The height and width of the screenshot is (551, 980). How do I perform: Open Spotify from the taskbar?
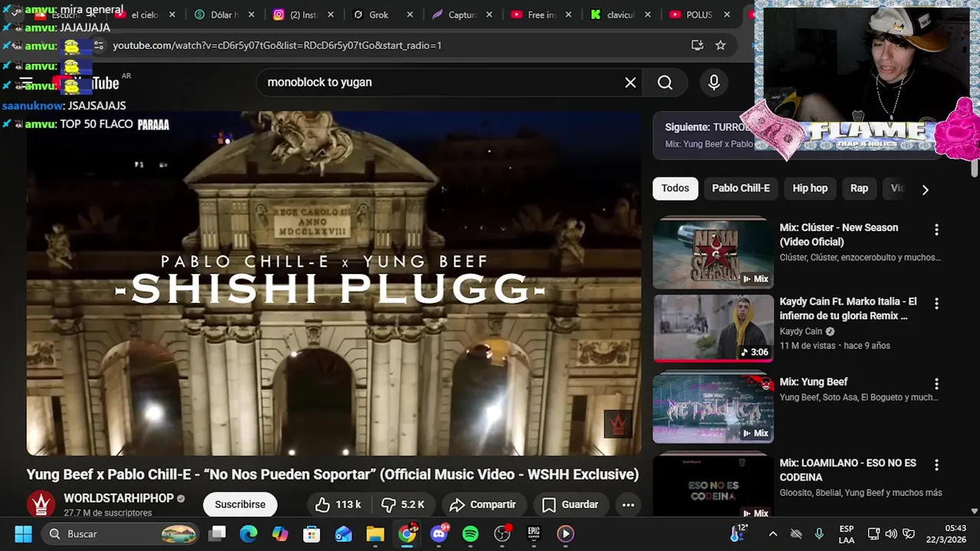pos(470,533)
